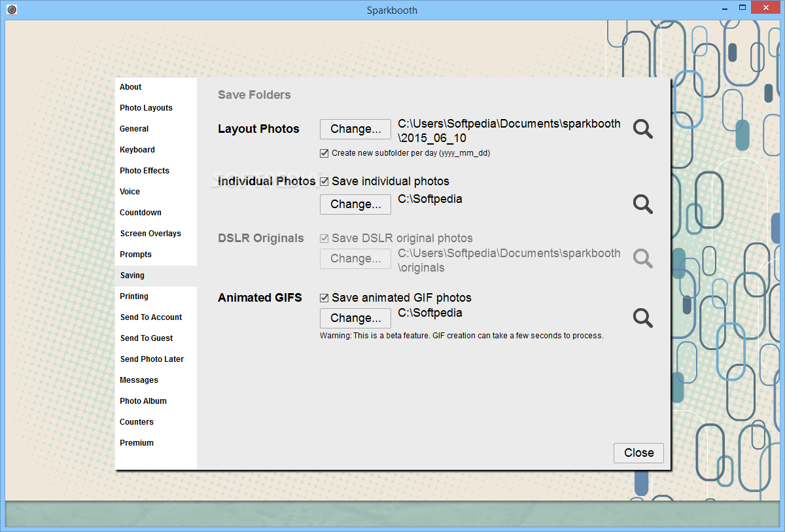Click the Save Folders heading
Viewport: 785px width, 532px height.
(x=254, y=95)
